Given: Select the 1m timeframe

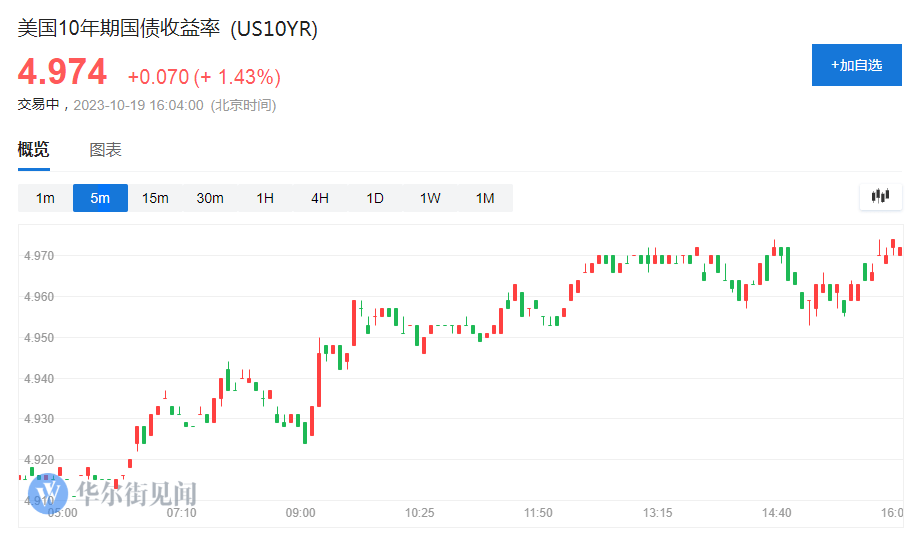Looking at the screenshot, I should 45,198.
